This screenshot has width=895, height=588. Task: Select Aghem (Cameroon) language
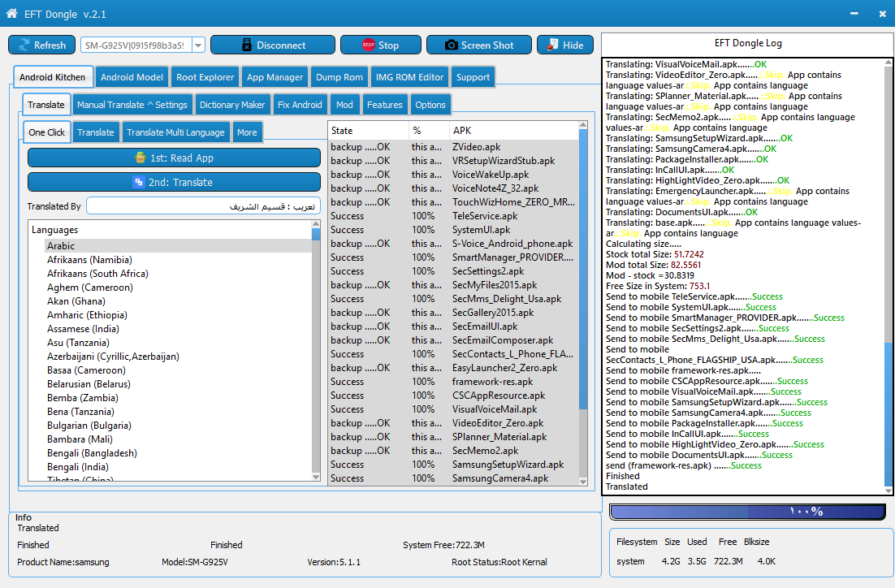[90, 288]
